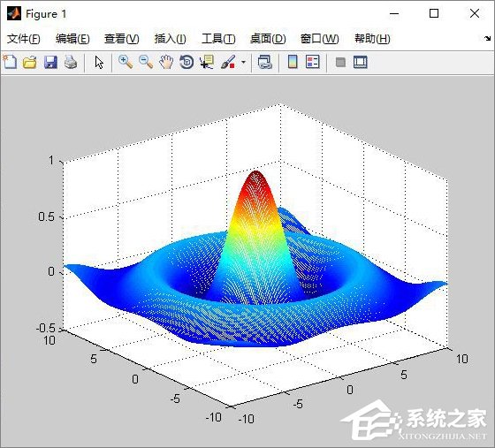Create a new figure with the New icon
Image resolution: width=495 pixels, height=448 pixels.
point(10,62)
